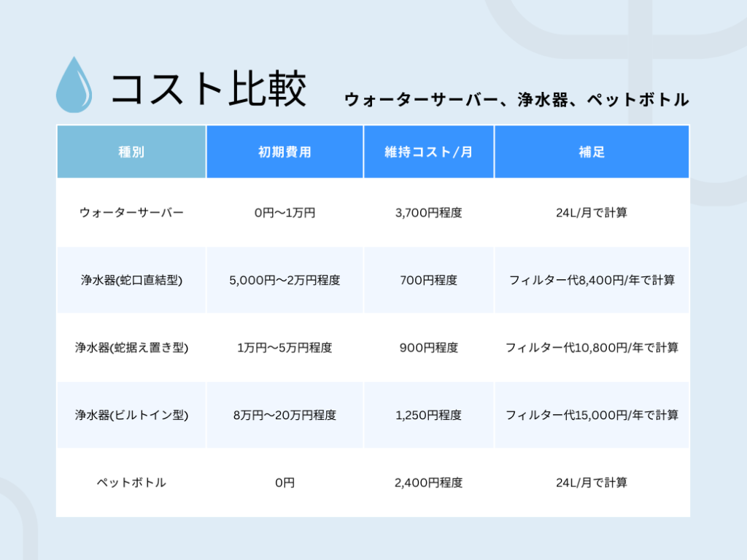Click 24L/月で計算 in ウォーターサーバー row

592,212
